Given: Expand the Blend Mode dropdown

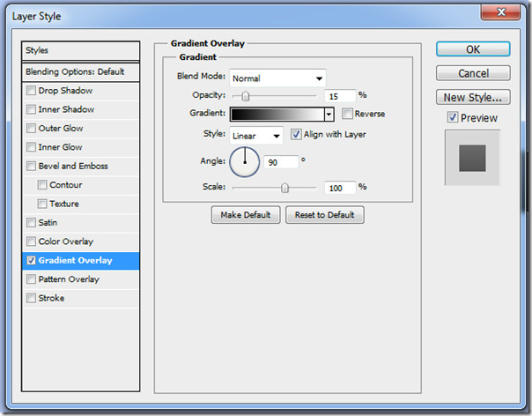Looking at the screenshot, I should point(277,78).
